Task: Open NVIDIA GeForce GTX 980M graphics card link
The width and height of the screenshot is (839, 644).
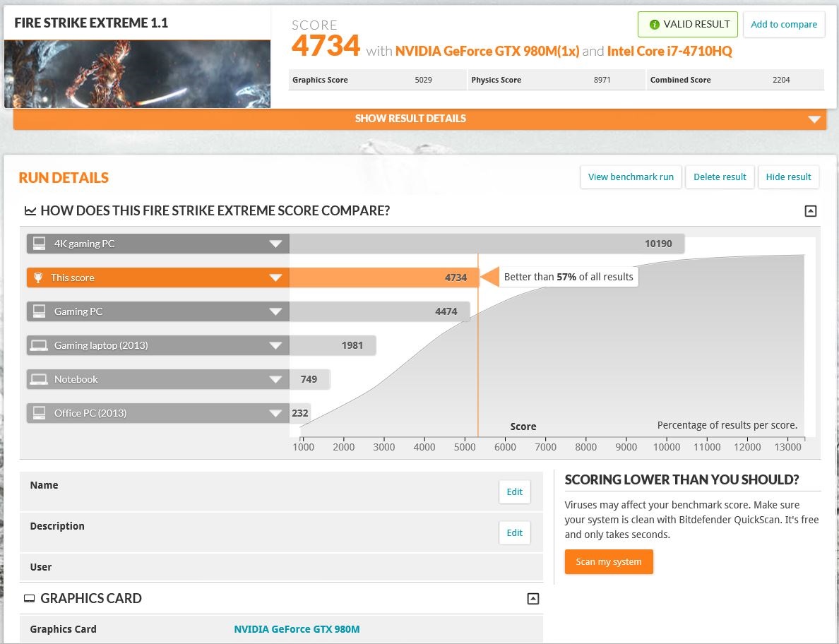Action: pos(297,630)
